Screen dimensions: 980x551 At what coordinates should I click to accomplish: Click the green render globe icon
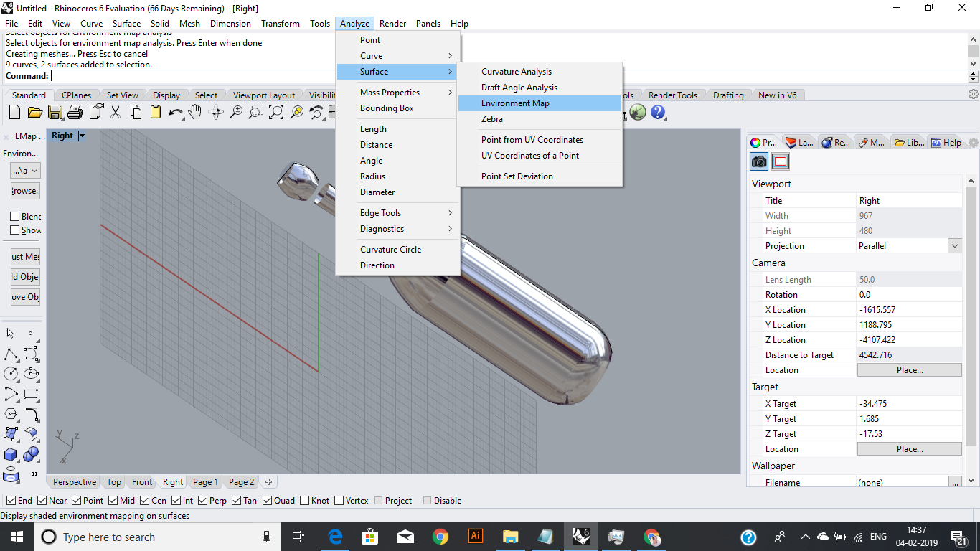tap(638, 112)
